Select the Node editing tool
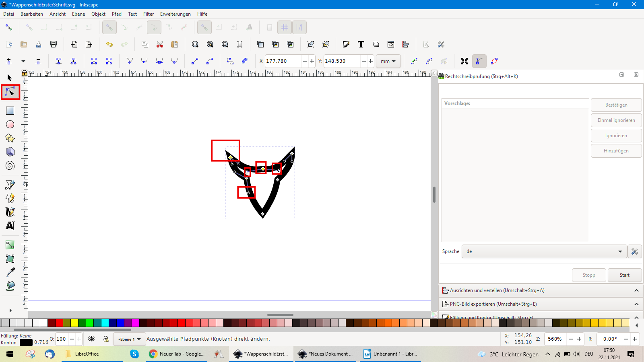Image resolution: width=644 pixels, height=362 pixels. pos(10,92)
